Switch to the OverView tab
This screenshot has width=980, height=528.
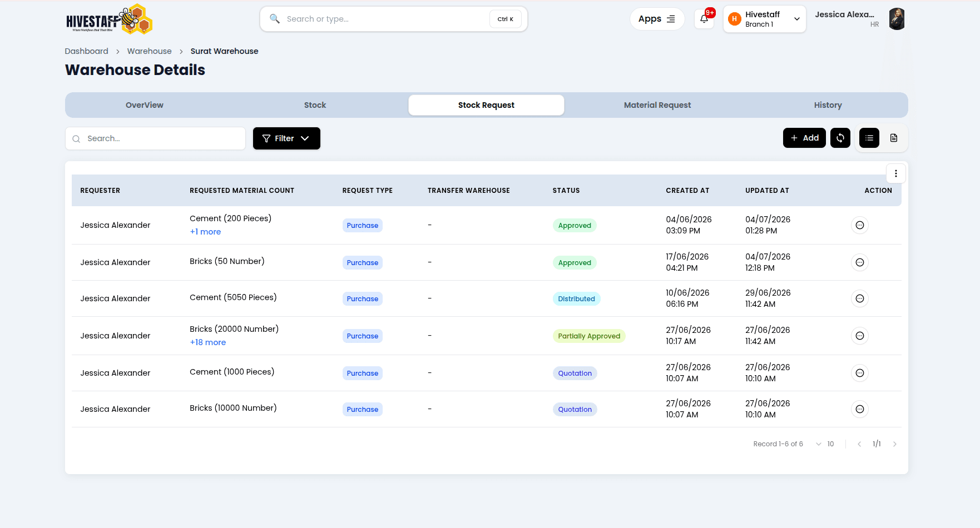point(145,105)
